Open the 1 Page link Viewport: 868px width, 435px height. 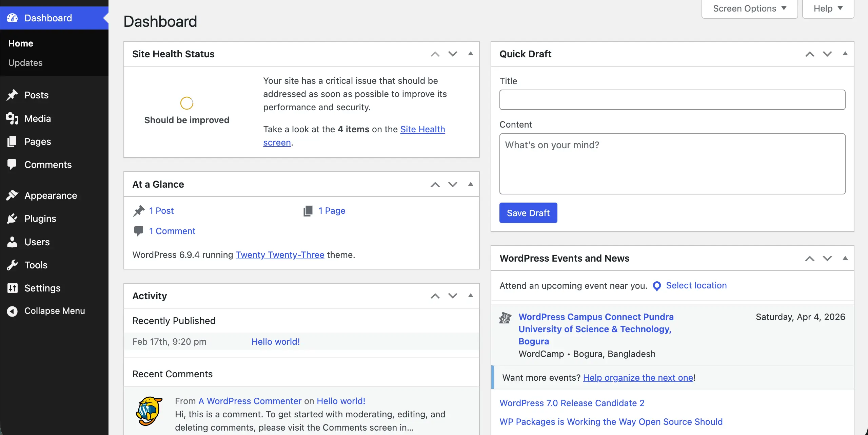332,211
